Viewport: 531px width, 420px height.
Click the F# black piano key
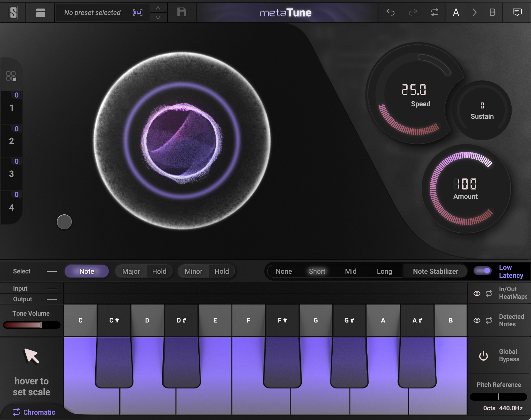pos(282,362)
